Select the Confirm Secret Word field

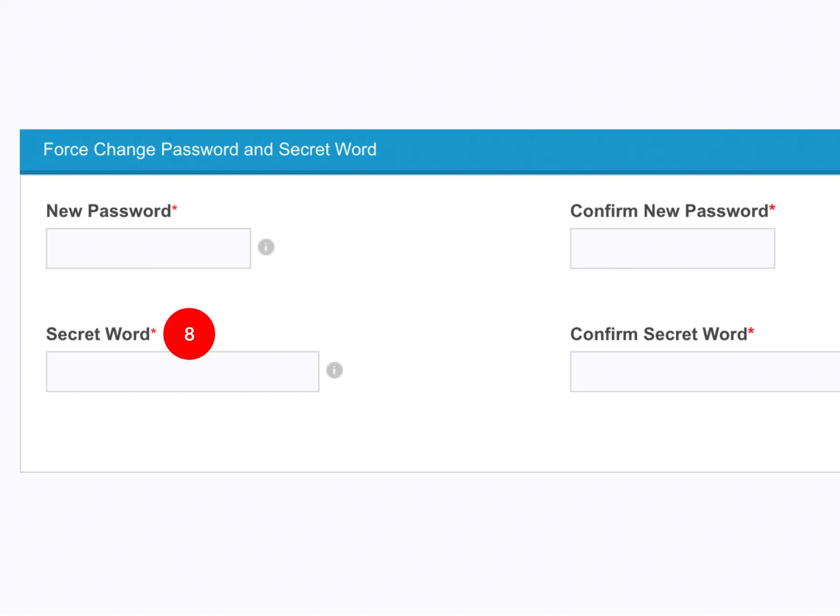[x=705, y=372]
